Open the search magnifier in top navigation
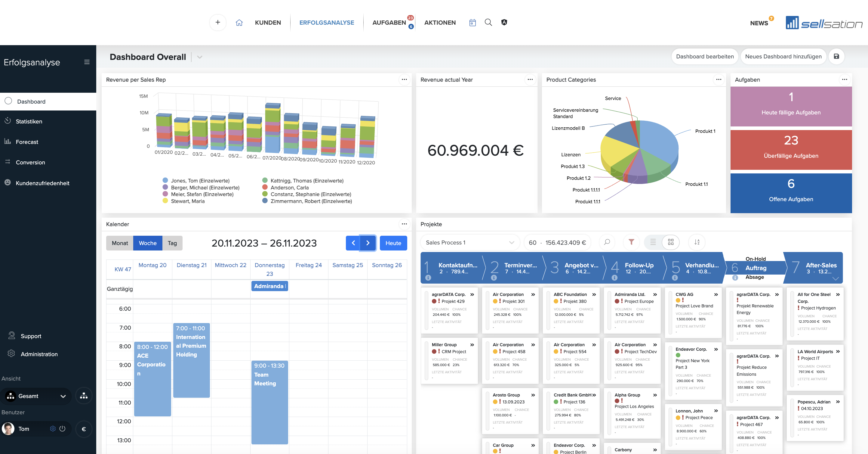Viewport: 868px width, 454px height. click(488, 22)
